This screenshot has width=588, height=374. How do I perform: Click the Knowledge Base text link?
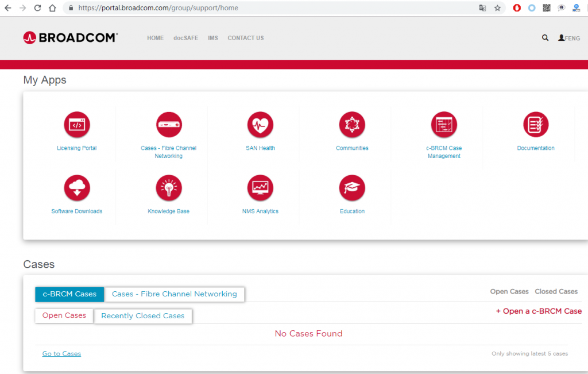[169, 211]
